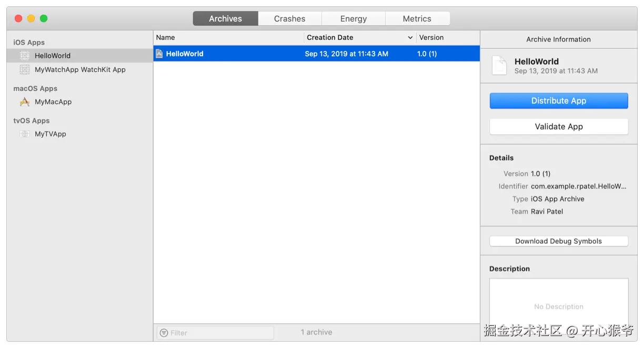Click the identifier com.example.rpatel value
This screenshot has width=644, height=348.
pos(579,186)
